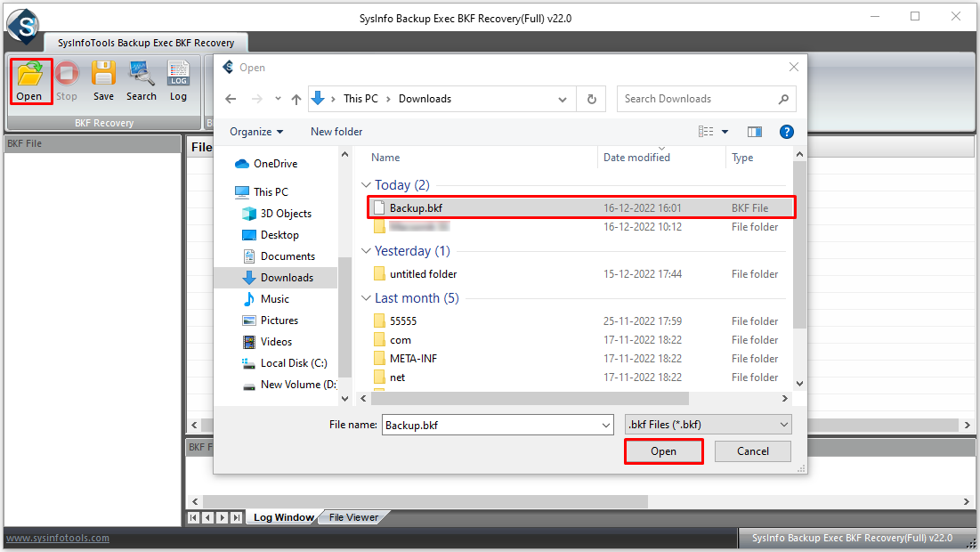The width and height of the screenshot is (980, 552).
Task: Create a New folder
Action: pos(336,132)
